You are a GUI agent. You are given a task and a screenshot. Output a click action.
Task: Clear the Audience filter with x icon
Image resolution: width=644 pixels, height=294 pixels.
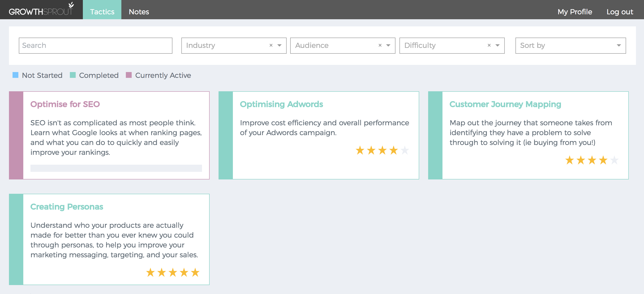pos(380,45)
